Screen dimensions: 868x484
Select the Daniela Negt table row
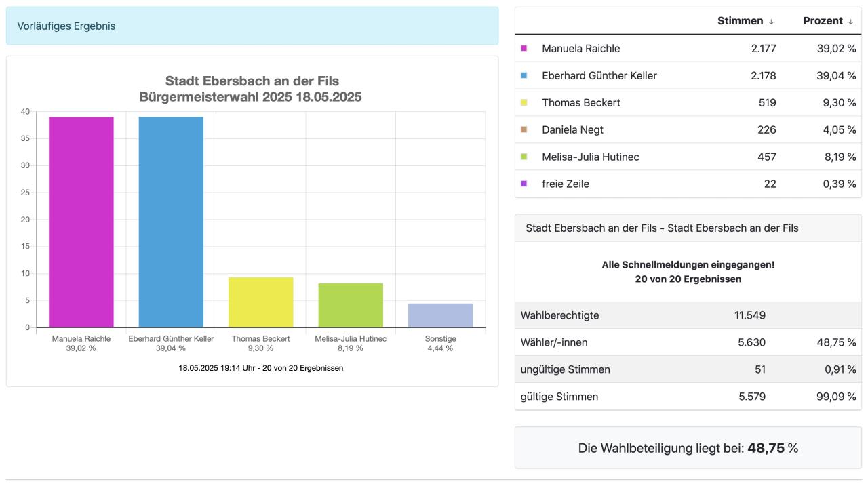click(x=688, y=129)
